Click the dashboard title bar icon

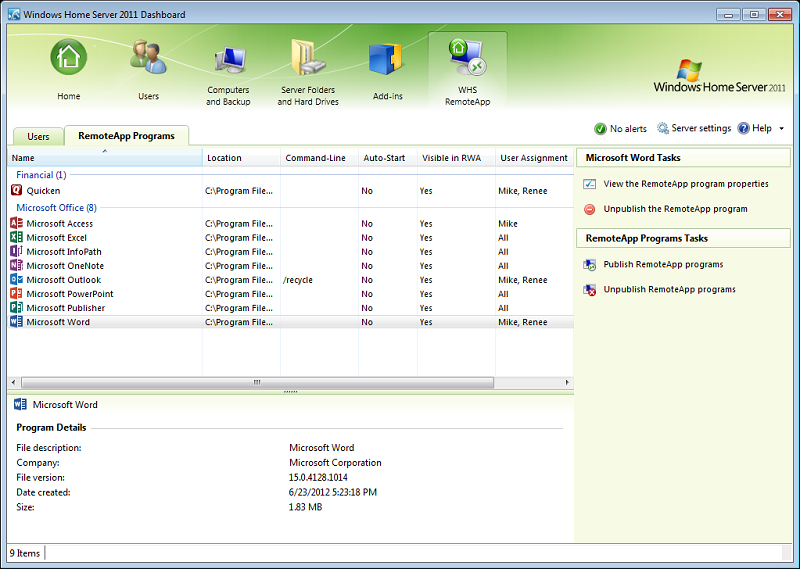[x=14, y=14]
